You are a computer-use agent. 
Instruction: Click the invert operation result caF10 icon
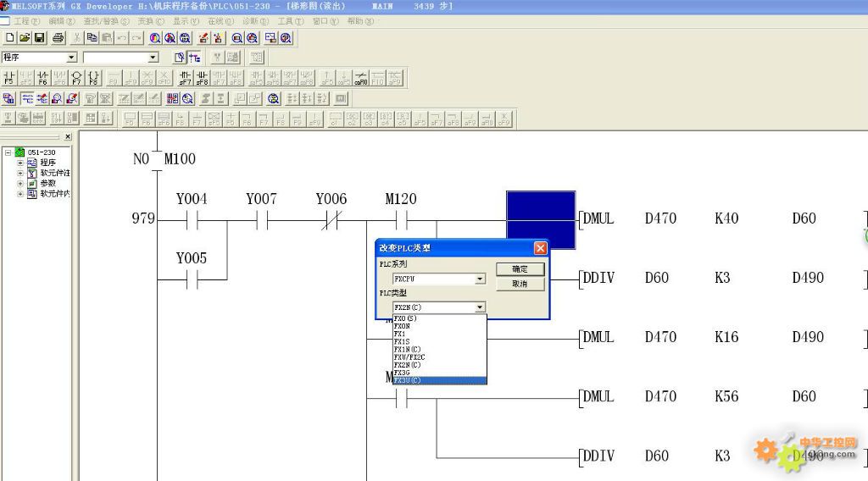[x=361, y=78]
